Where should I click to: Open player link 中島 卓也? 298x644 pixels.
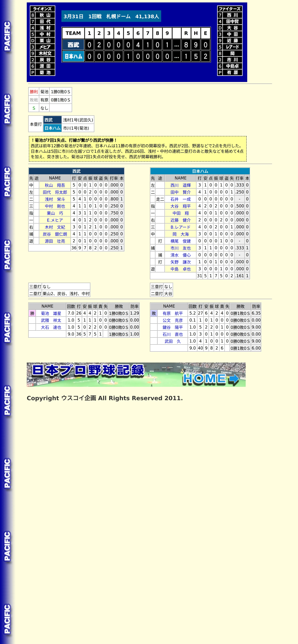pyautogui.click(x=180, y=269)
